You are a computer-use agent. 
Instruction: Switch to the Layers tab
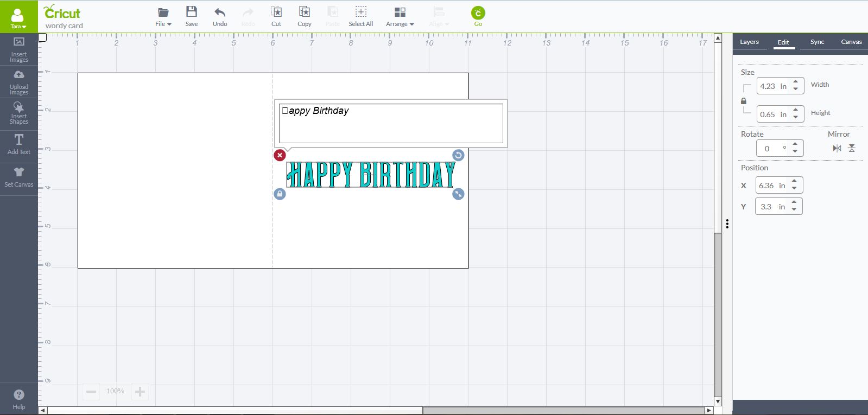coord(749,42)
